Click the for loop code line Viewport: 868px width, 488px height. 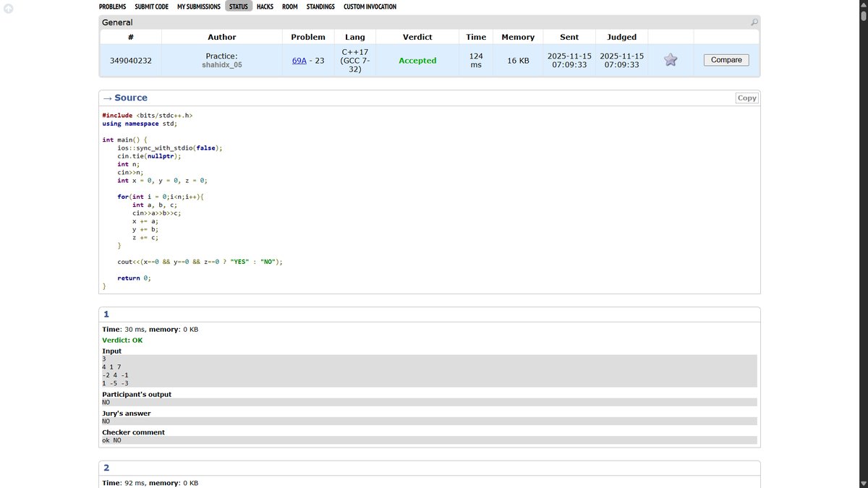pyautogui.click(x=161, y=197)
